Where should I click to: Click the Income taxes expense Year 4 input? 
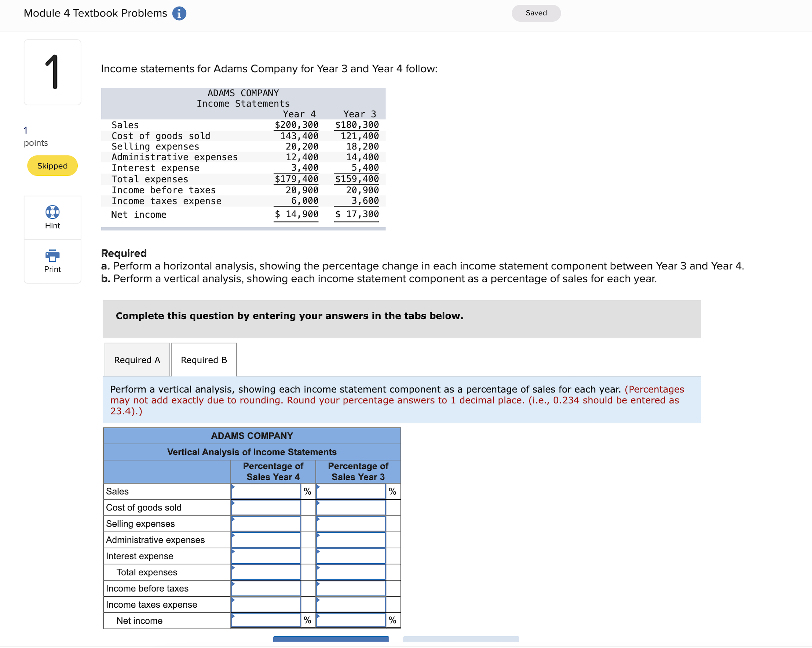coord(266,605)
